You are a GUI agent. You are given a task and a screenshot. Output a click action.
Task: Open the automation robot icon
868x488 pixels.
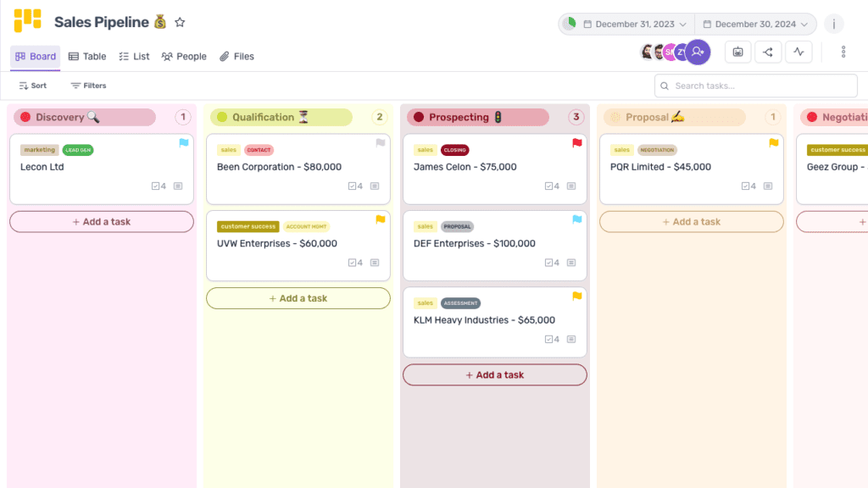(737, 52)
